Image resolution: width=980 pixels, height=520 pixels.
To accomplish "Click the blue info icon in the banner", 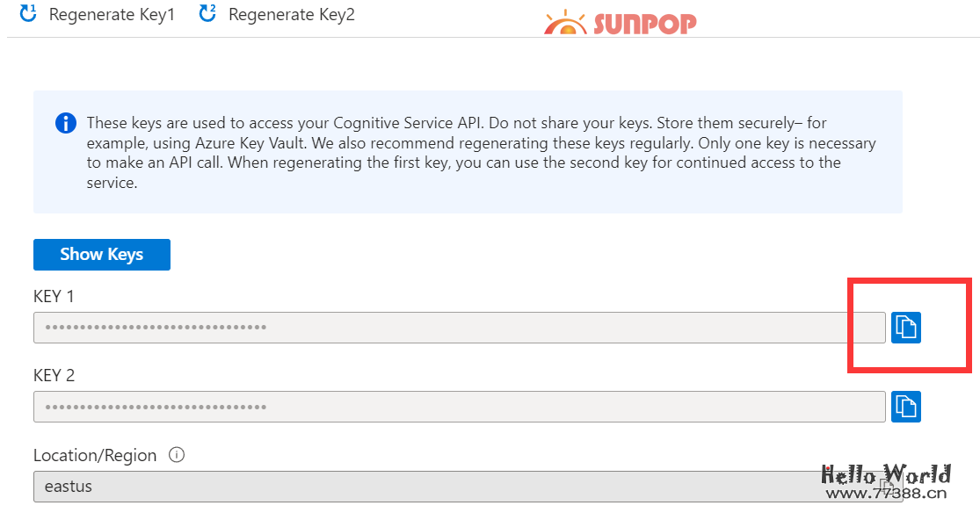I will pyautogui.click(x=66, y=123).
